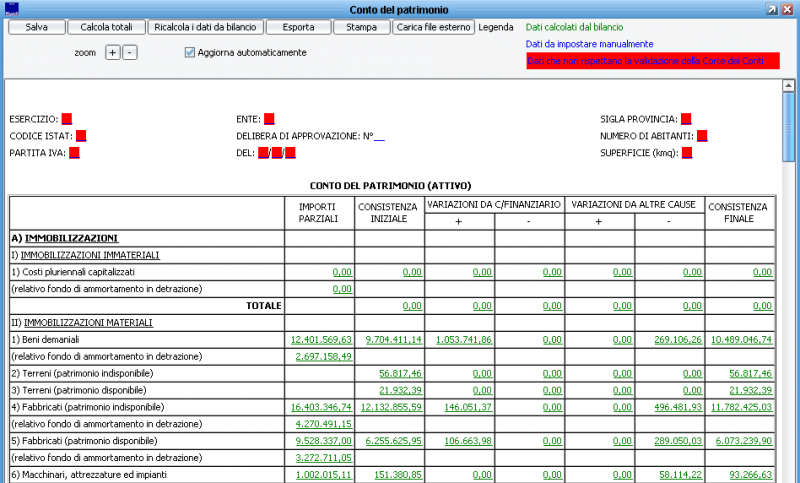Open Carica file esterno
The width and height of the screenshot is (800, 483).
pyautogui.click(x=433, y=27)
